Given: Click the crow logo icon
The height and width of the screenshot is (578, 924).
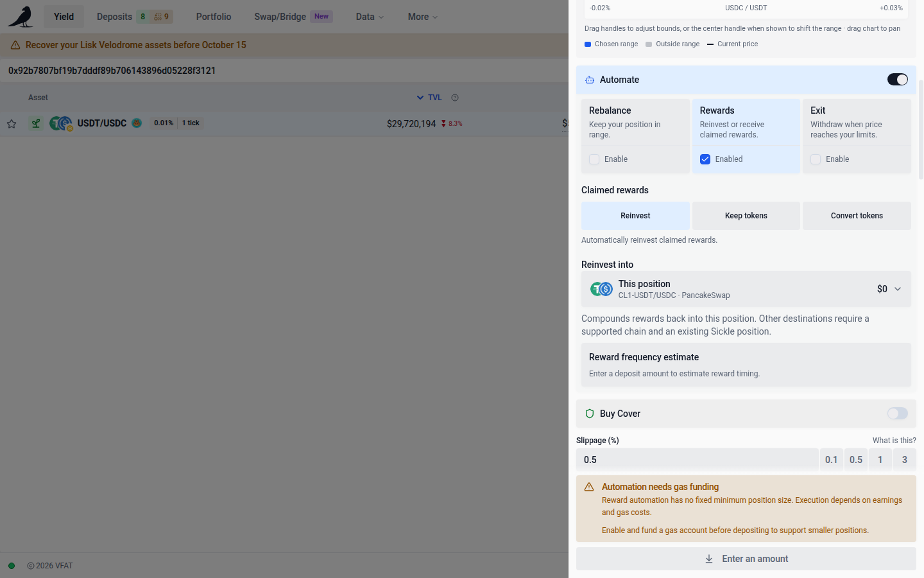Looking at the screenshot, I should [x=21, y=17].
